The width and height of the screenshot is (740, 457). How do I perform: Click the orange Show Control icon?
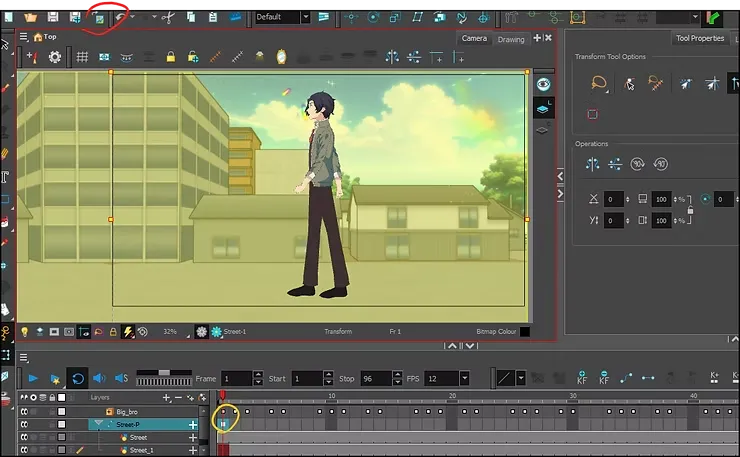(578, 17)
